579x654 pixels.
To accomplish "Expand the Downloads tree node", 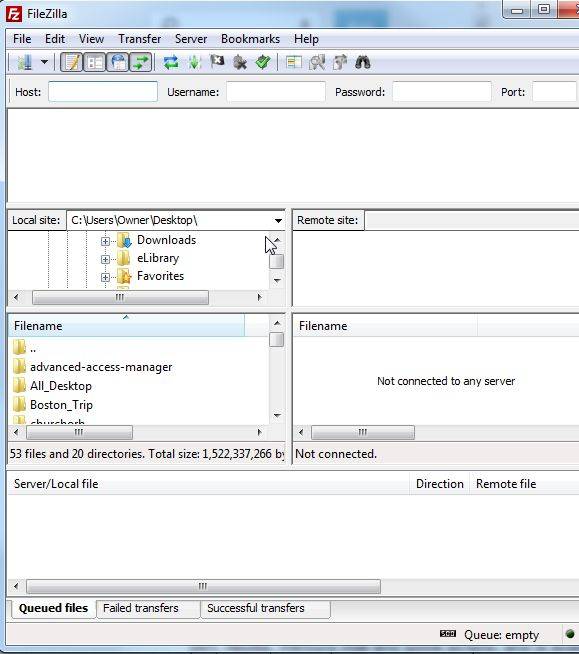I will (105, 241).
